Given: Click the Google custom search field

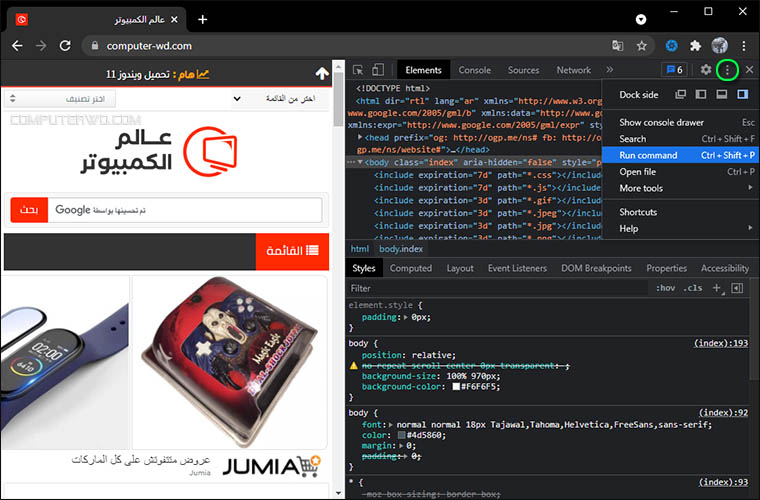Looking at the screenshot, I should click(x=185, y=210).
